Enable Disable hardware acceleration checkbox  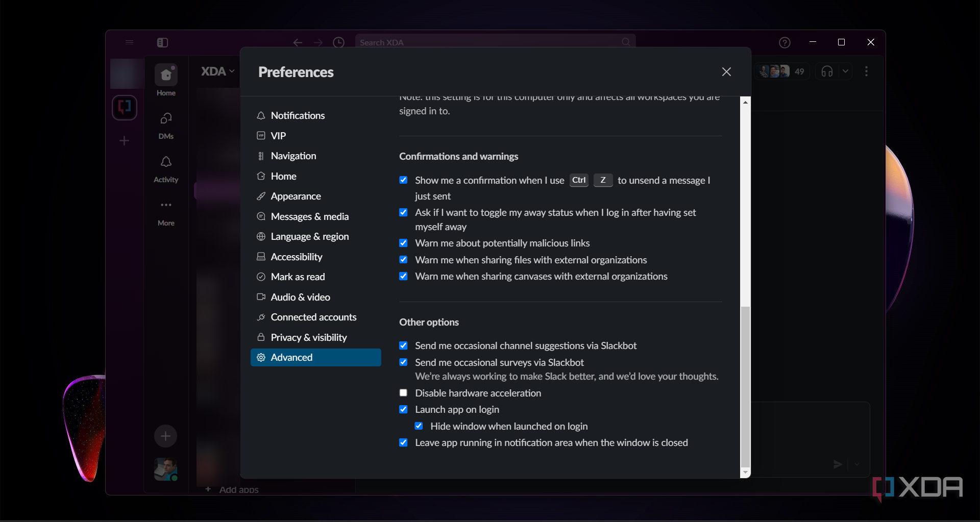[403, 393]
